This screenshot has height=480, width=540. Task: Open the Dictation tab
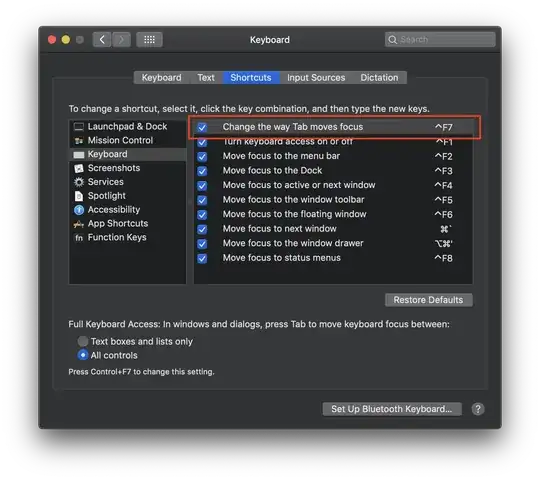coord(379,78)
